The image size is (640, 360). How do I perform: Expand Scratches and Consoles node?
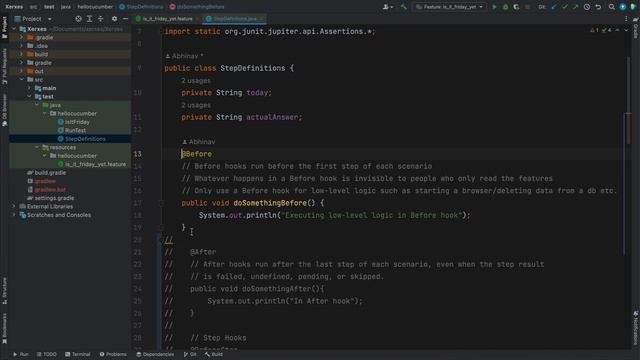point(14,215)
